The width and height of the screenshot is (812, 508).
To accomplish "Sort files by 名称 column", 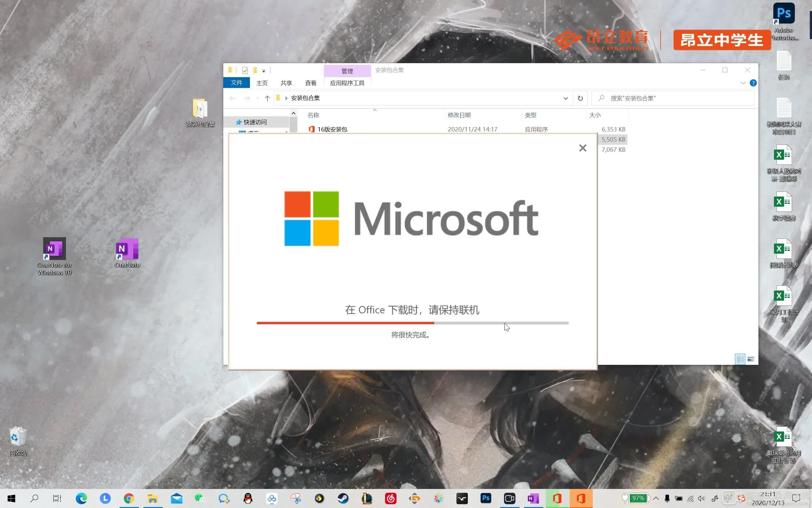I will pyautogui.click(x=313, y=115).
